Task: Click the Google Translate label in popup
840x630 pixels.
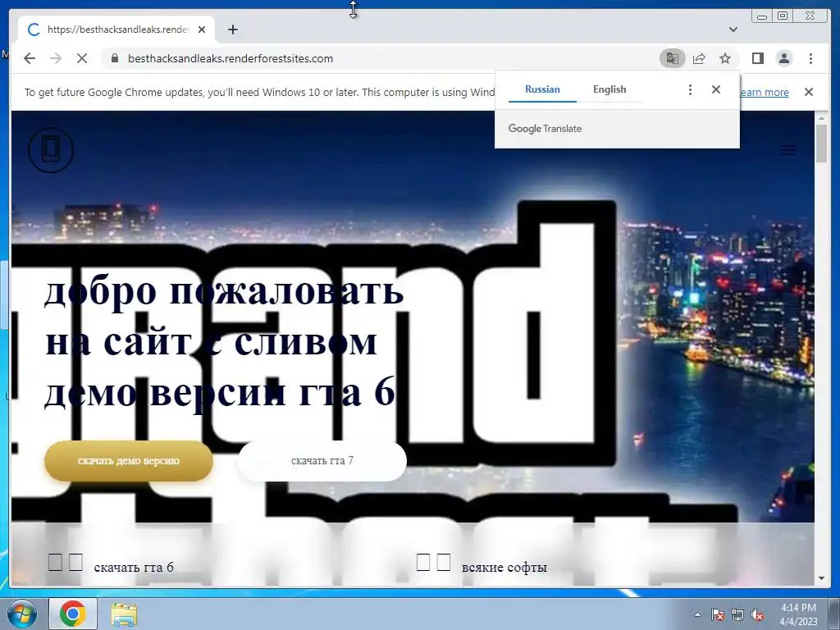Action: 545,129
